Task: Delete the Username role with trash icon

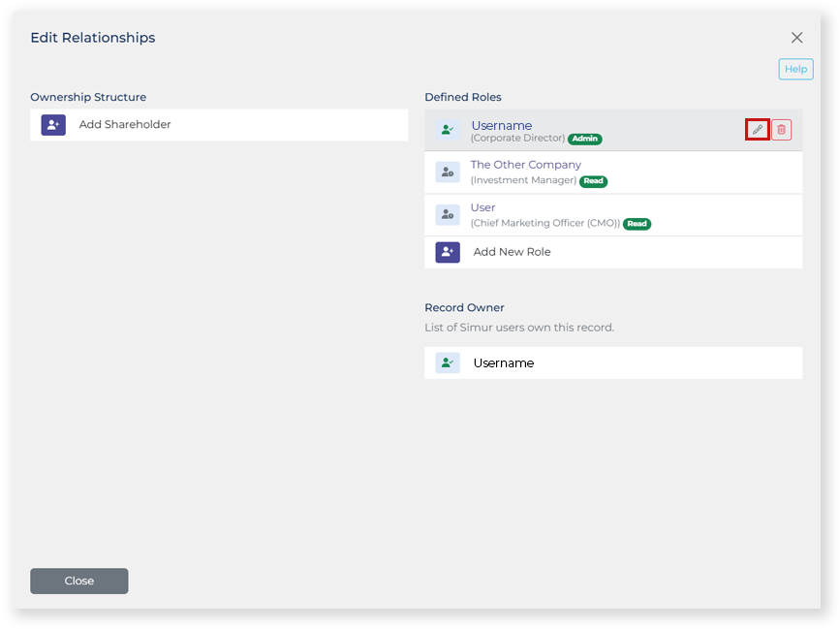Action: 781,130
